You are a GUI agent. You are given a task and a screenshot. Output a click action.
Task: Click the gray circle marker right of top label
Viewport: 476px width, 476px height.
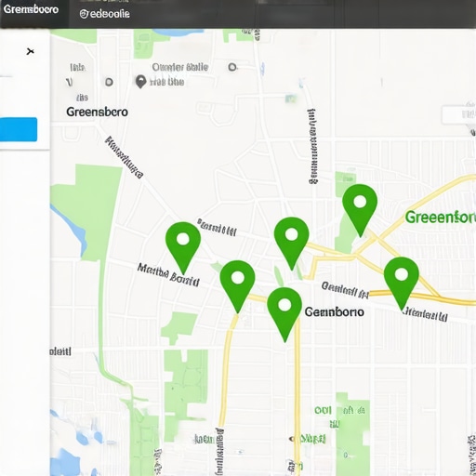tap(232, 67)
